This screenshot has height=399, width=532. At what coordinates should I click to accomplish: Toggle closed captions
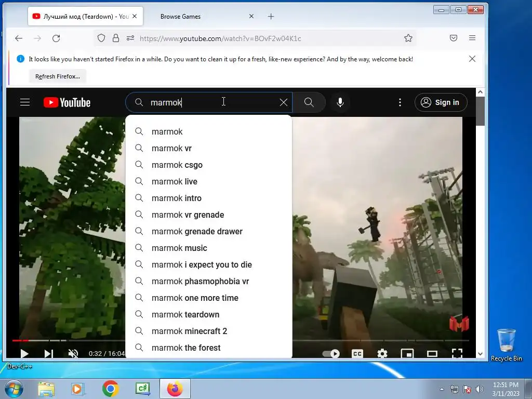point(357,353)
